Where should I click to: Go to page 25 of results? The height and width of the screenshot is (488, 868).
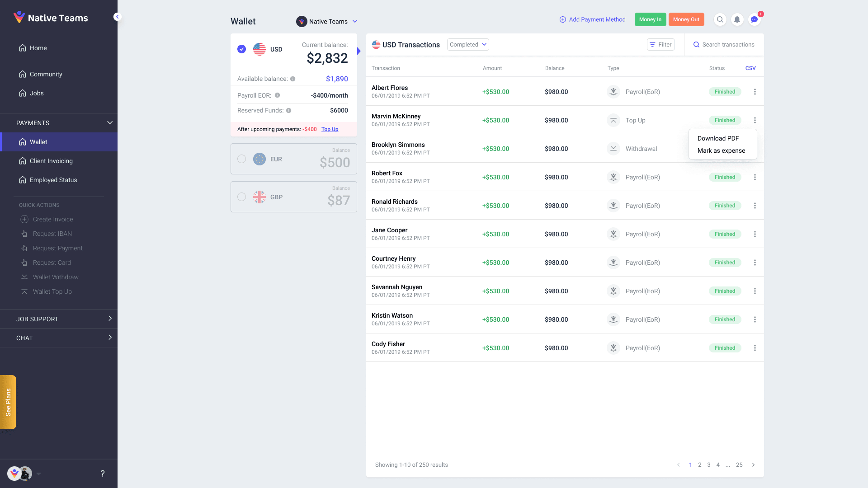click(739, 465)
